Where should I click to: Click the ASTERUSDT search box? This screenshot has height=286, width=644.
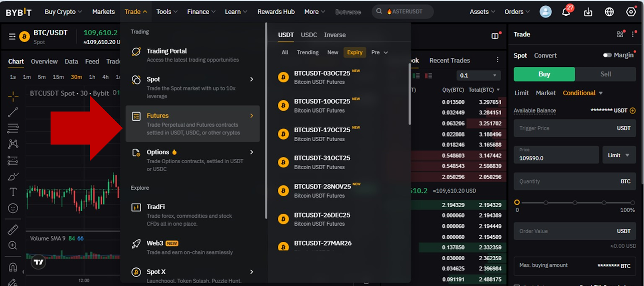pyautogui.click(x=402, y=12)
